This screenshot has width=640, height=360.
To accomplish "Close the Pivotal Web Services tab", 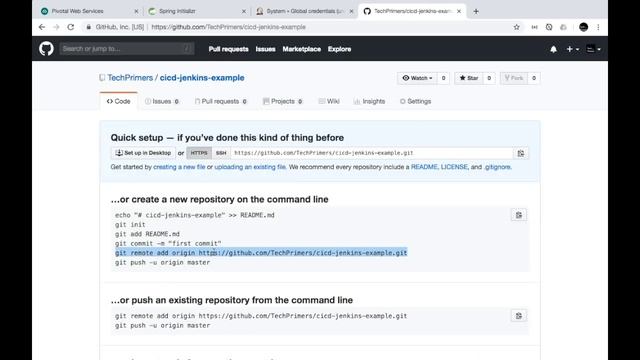I will point(136,11).
